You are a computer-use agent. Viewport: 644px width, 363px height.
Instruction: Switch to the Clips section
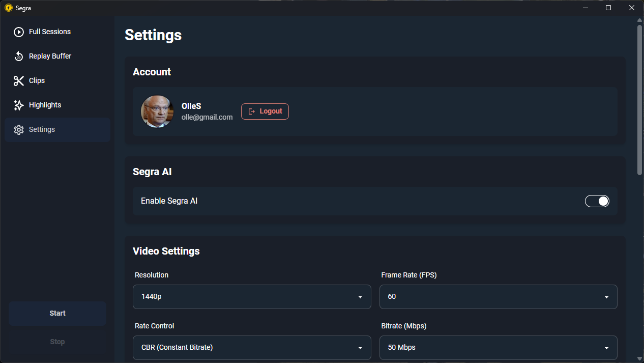pos(57,80)
